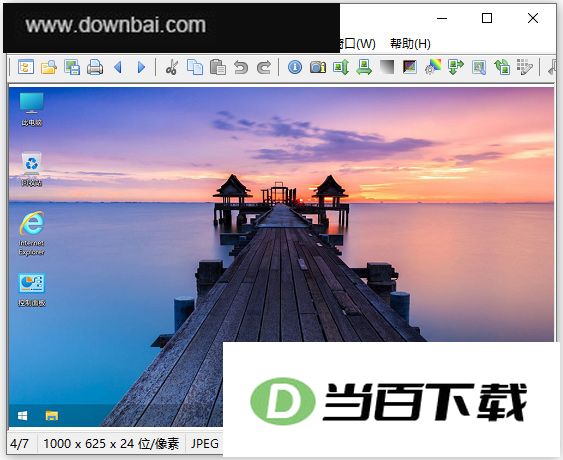
Task: Click the 1000 x 625 x 24 位/像素 status text
Action: tap(111, 444)
